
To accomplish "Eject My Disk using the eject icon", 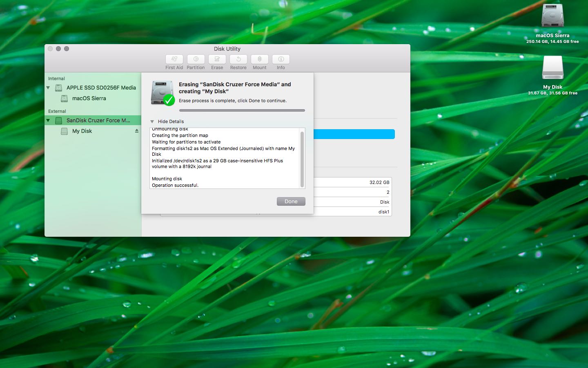I will pyautogui.click(x=137, y=131).
